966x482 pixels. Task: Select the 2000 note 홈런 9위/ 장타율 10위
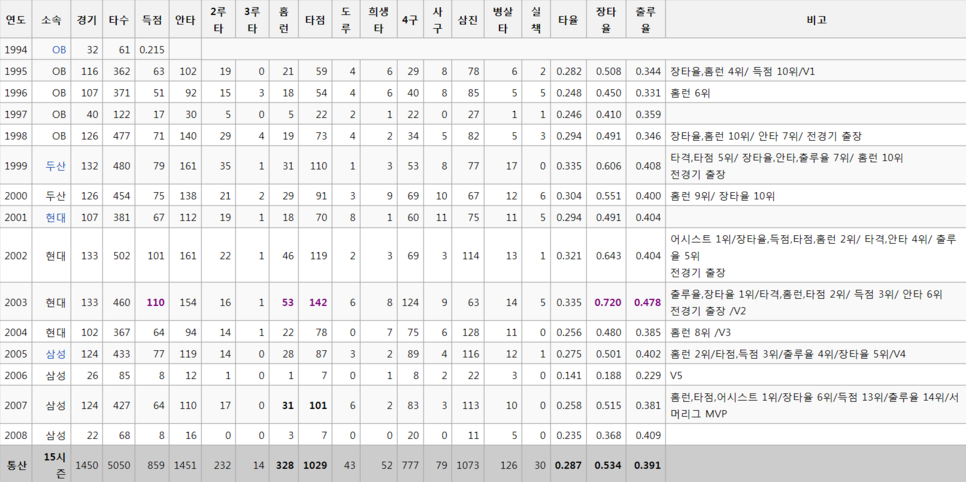722,197
